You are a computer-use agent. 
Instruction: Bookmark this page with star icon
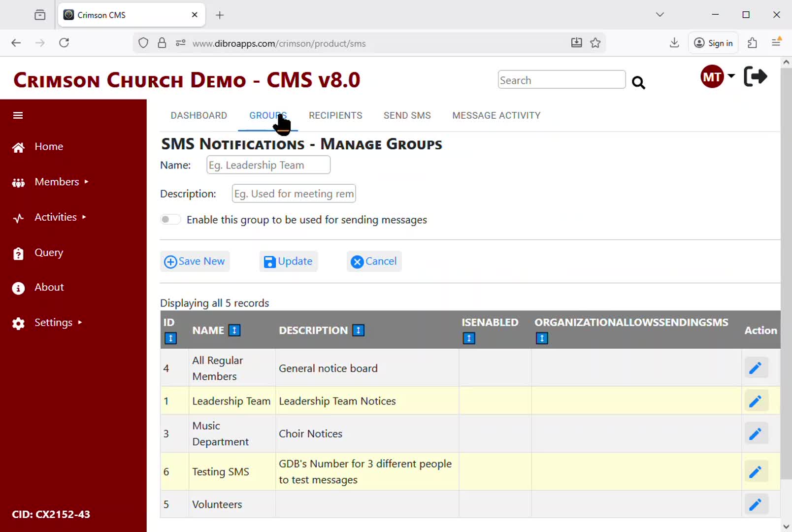coord(595,43)
